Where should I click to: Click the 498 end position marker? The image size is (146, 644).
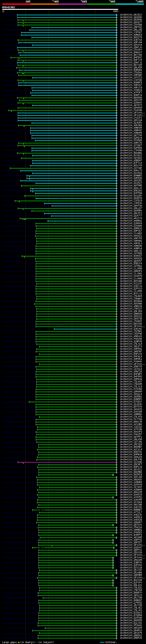pyautogui.click(x=115, y=11)
